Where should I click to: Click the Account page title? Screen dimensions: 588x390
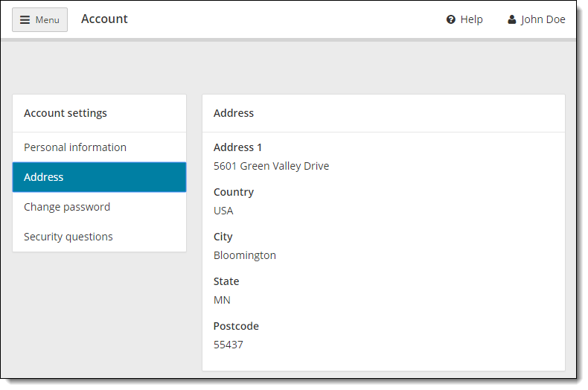point(104,19)
